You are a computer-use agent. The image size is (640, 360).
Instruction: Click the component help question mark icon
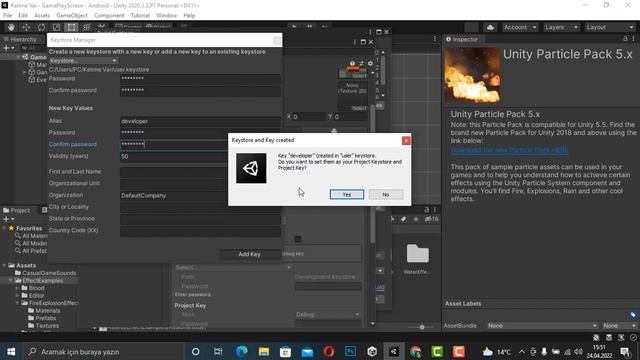click(x=352, y=63)
